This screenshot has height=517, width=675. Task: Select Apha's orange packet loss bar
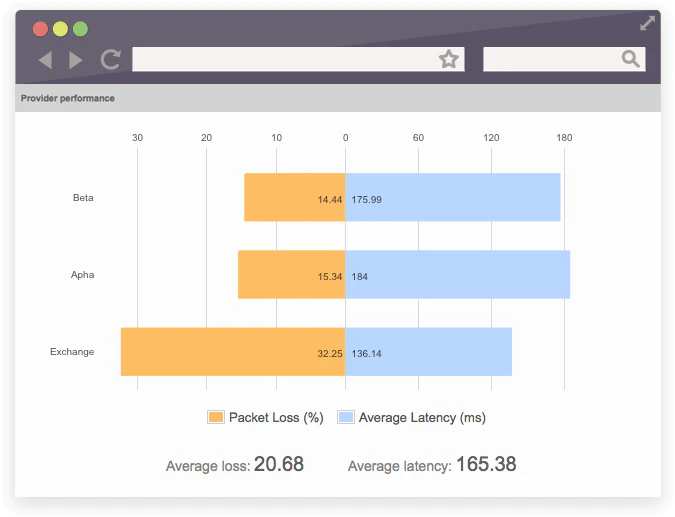291,274
